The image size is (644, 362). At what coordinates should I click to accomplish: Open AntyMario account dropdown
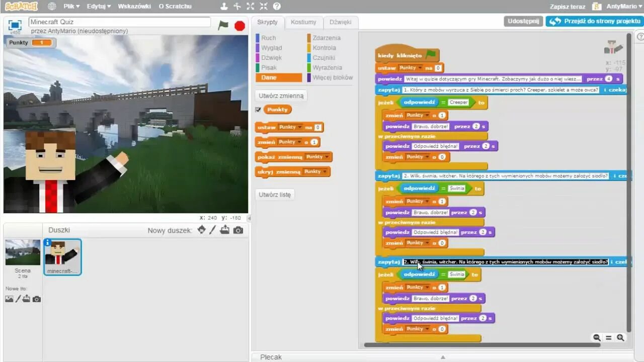624,7
